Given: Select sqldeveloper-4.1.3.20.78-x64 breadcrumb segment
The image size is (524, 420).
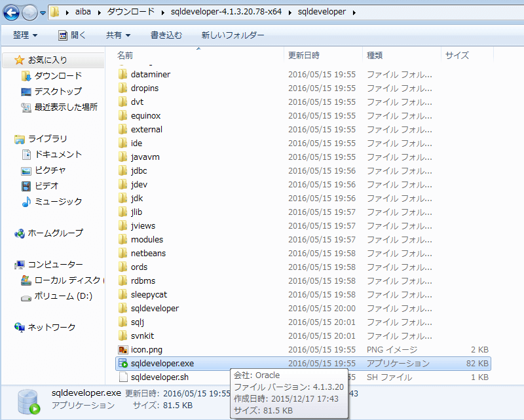Looking at the screenshot, I should 226,12.
